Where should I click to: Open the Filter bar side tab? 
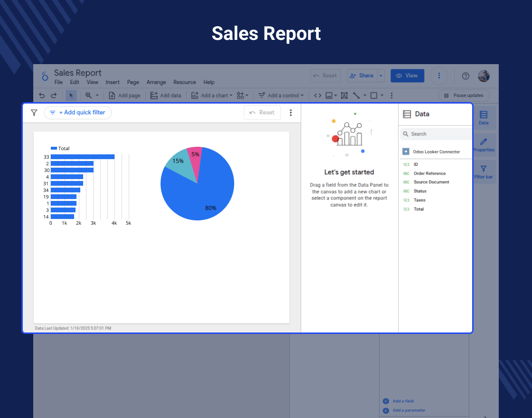(484, 171)
